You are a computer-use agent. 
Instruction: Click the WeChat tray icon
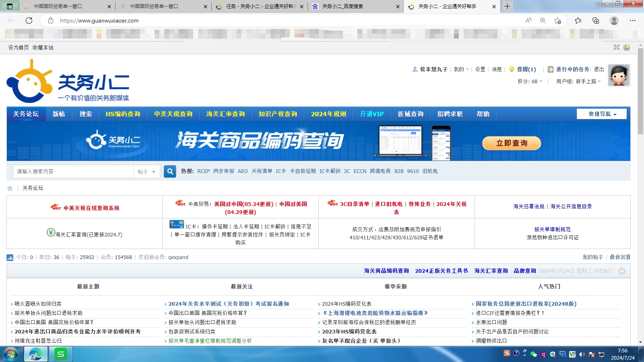(x=534, y=354)
